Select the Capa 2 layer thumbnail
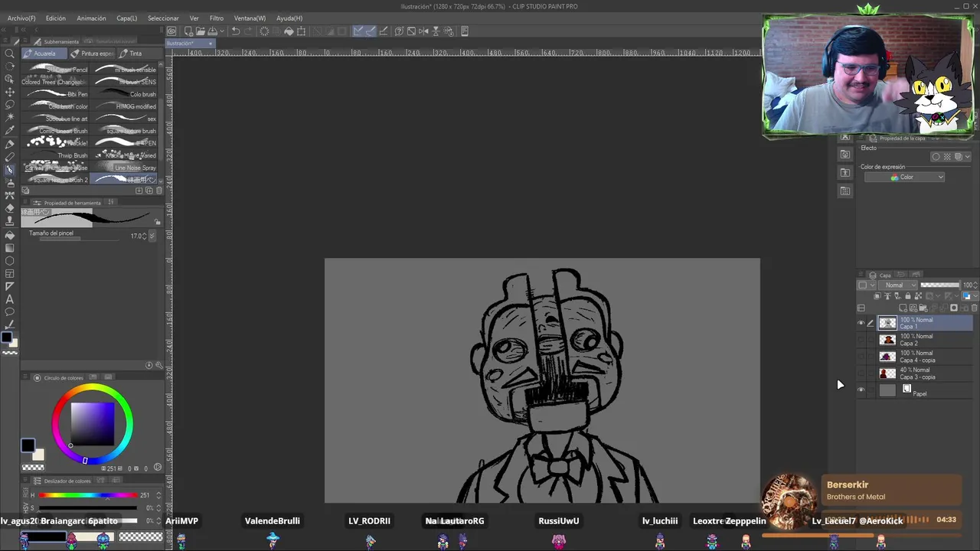The image size is (980, 551). tap(887, 340)
